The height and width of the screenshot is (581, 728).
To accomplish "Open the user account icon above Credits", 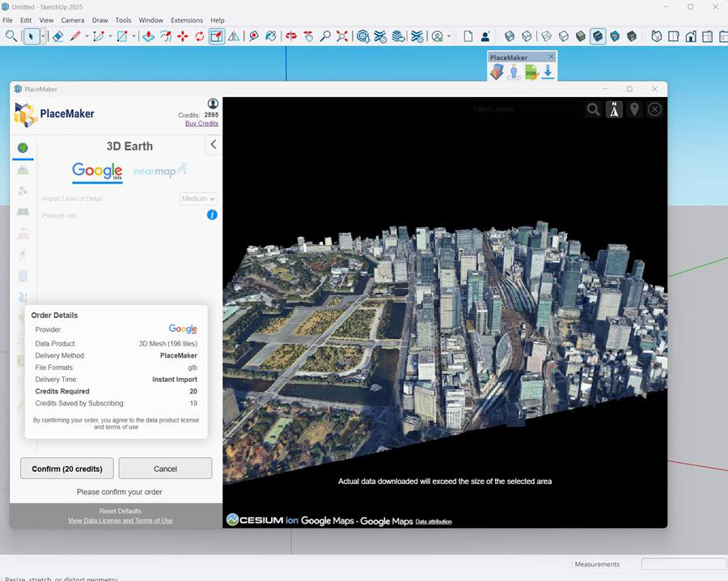I will pos(213,104).
